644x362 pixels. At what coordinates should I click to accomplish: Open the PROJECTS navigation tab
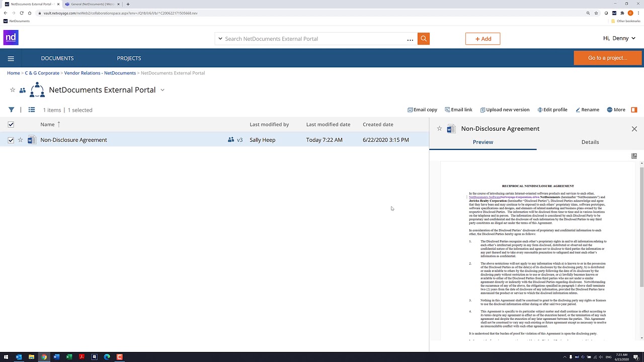coord(129,58)
